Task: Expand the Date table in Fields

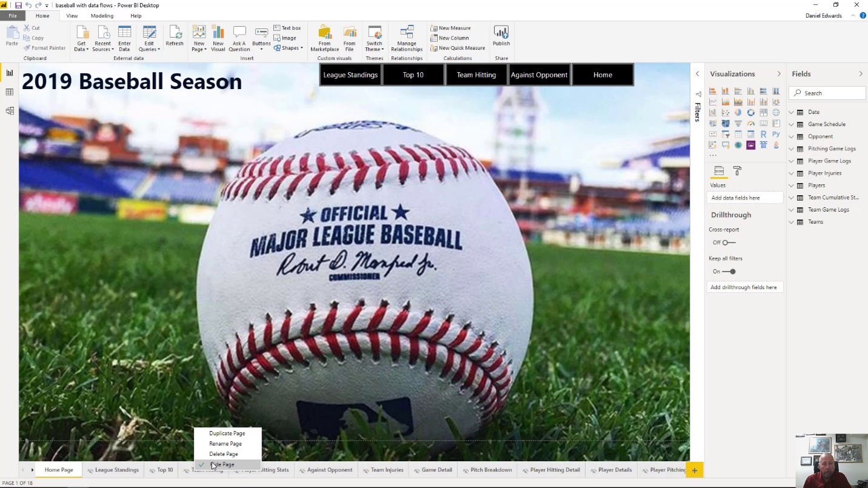Action: (791, 112)
